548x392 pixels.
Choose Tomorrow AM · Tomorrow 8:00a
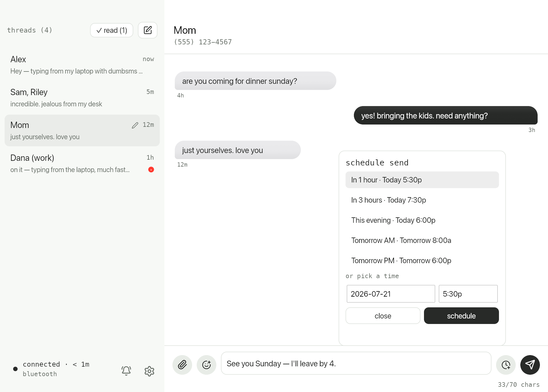pos(422,240)
